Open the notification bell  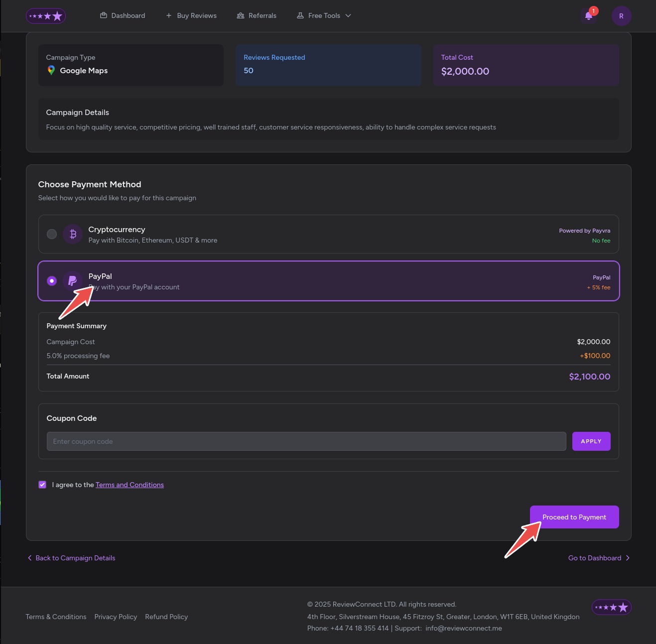coord(588,16)
